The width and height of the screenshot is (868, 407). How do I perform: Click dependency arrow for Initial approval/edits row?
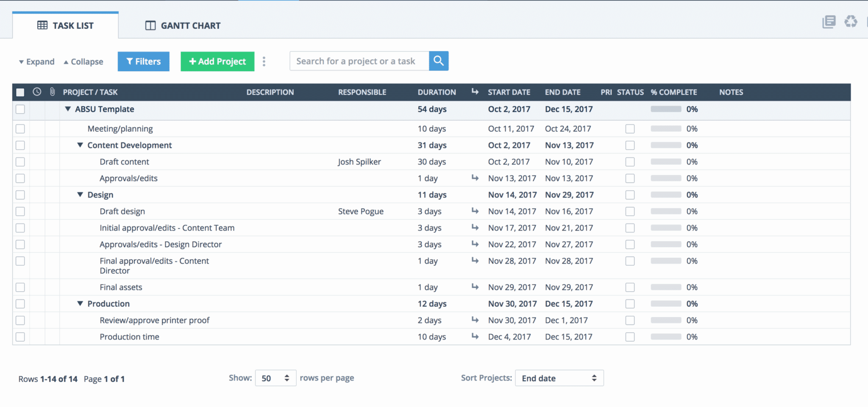[475, 227]
